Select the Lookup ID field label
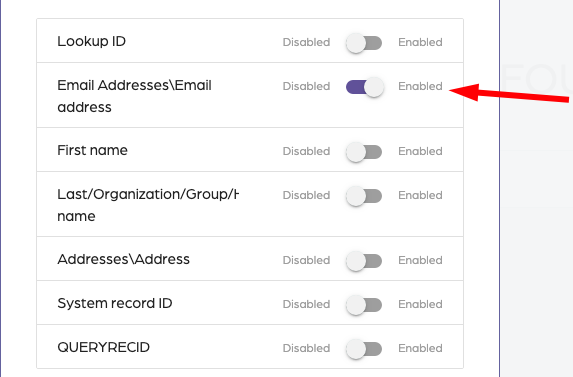573x377 pixels. coord(91,41)
